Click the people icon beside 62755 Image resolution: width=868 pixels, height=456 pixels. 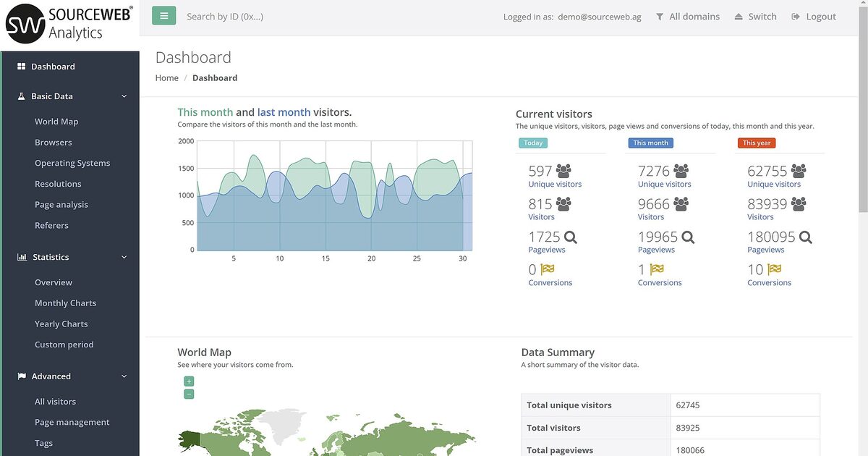(x=799, y=171)
